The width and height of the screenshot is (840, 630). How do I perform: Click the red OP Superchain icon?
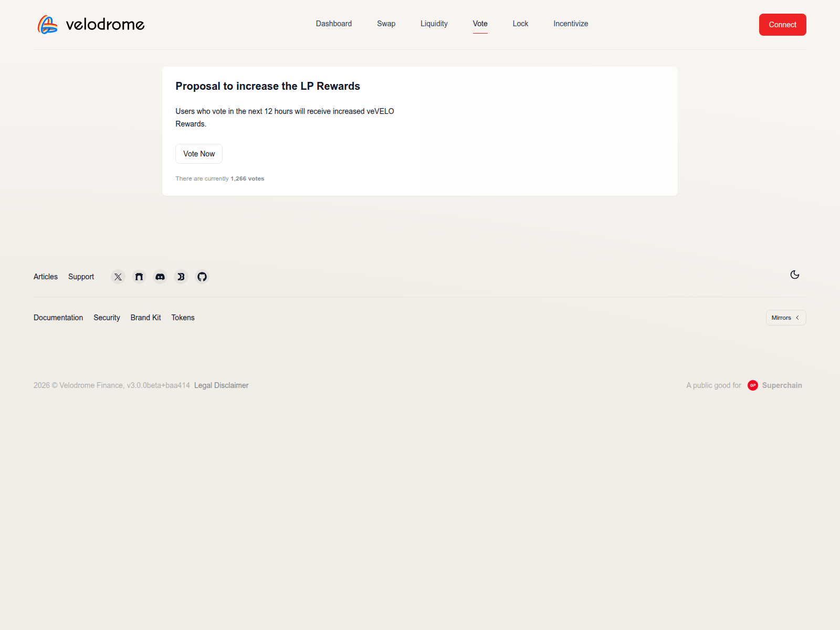[752, 385]
